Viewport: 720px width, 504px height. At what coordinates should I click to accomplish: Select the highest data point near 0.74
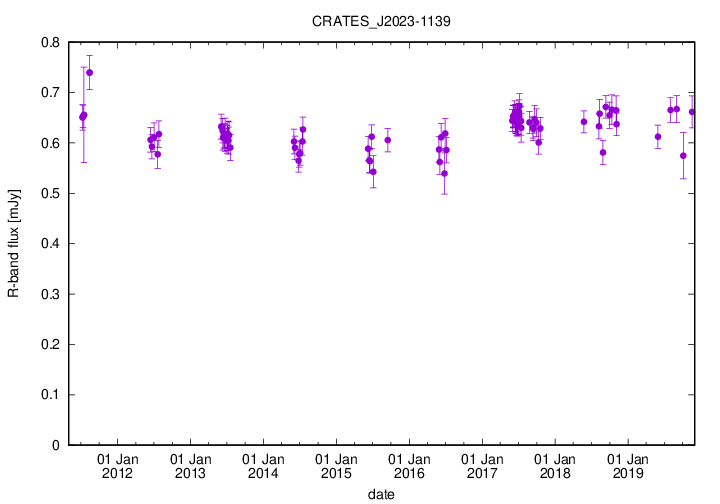tap(90, 72)
